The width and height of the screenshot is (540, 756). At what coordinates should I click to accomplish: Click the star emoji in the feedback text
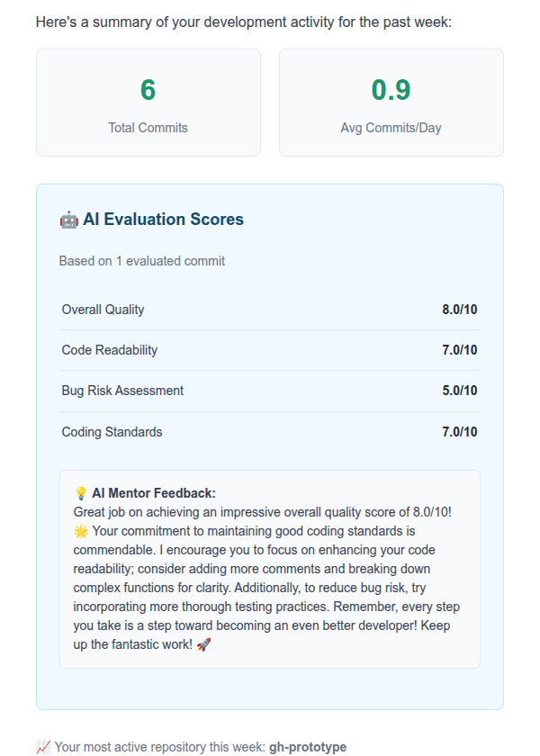(80, 531)
